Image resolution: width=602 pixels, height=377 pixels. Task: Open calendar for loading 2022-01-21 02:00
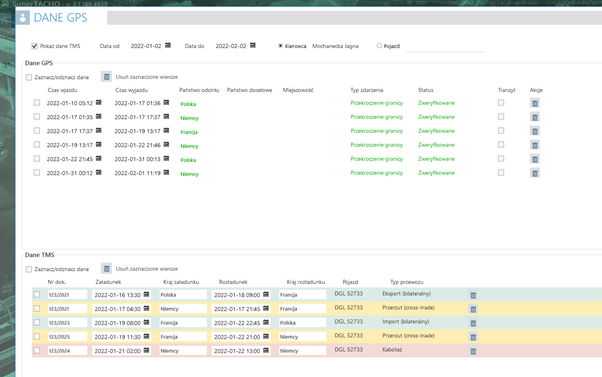pyautogui.click(x=146, y=350)
